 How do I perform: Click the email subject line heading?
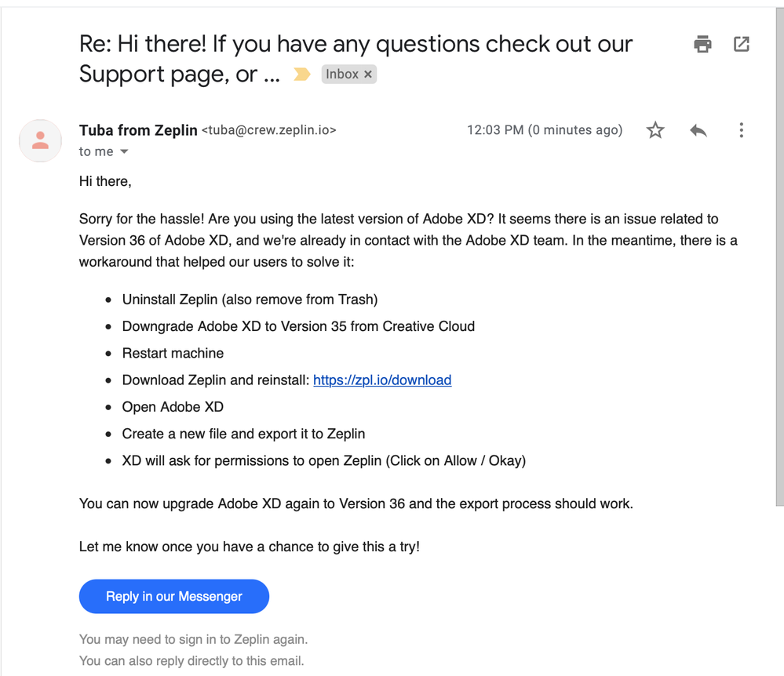coord(356,44)
